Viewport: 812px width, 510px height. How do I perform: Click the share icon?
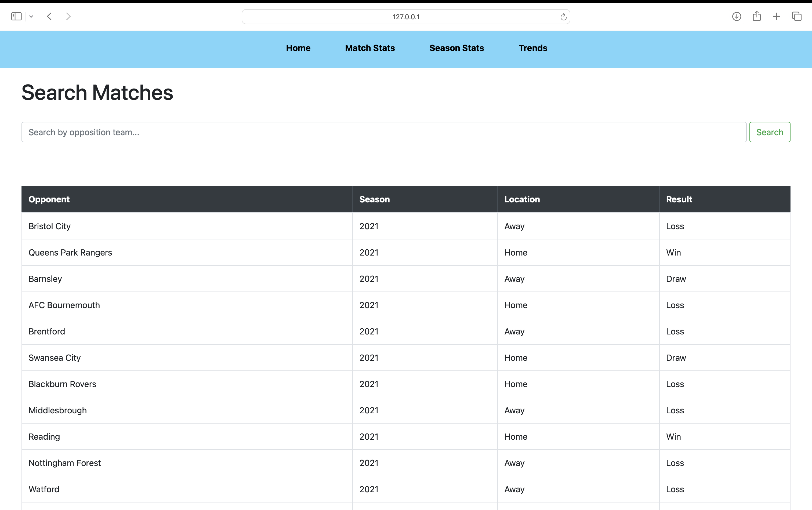click(x=757, y=16)
